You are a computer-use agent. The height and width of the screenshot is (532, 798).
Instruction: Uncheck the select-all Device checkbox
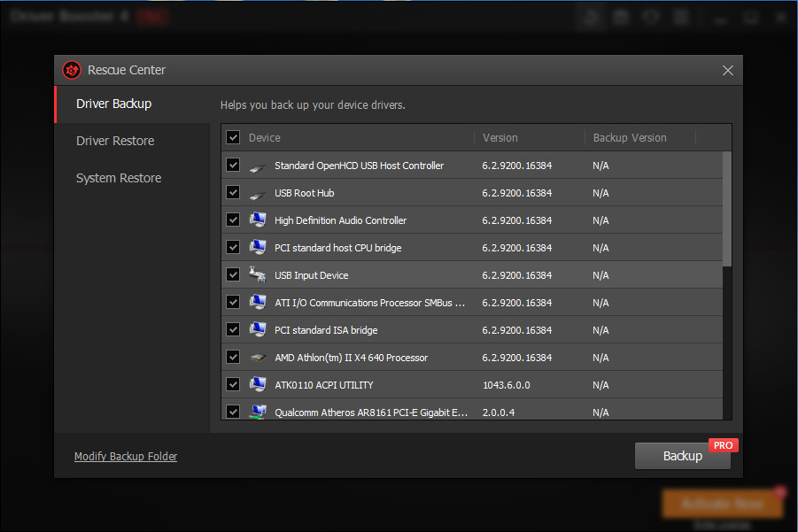(233, 137)
